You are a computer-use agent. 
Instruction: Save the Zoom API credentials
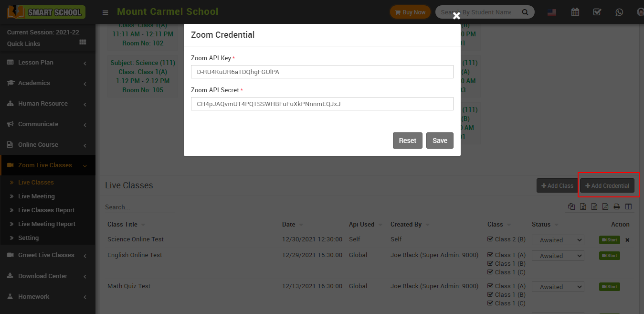click(439, 140)
